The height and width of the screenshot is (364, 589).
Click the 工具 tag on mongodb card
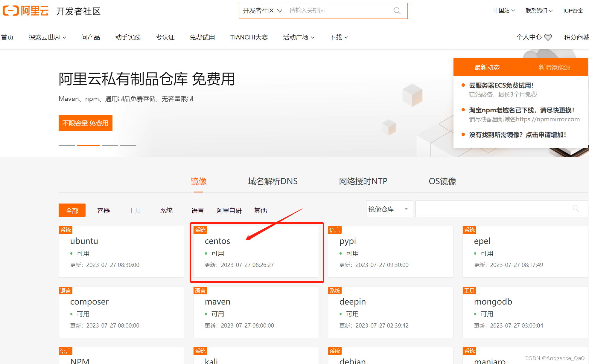[469, 290]
